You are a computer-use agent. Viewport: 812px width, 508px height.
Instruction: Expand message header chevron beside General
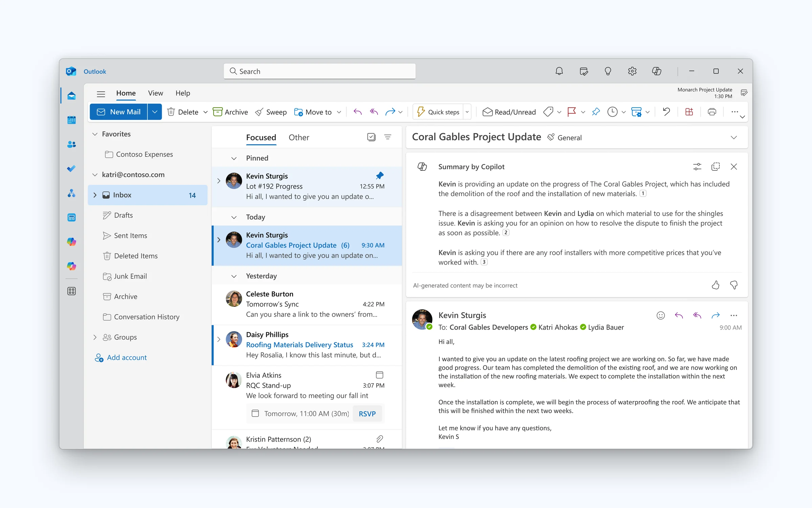pyautogui.click(x=734, y=137)
